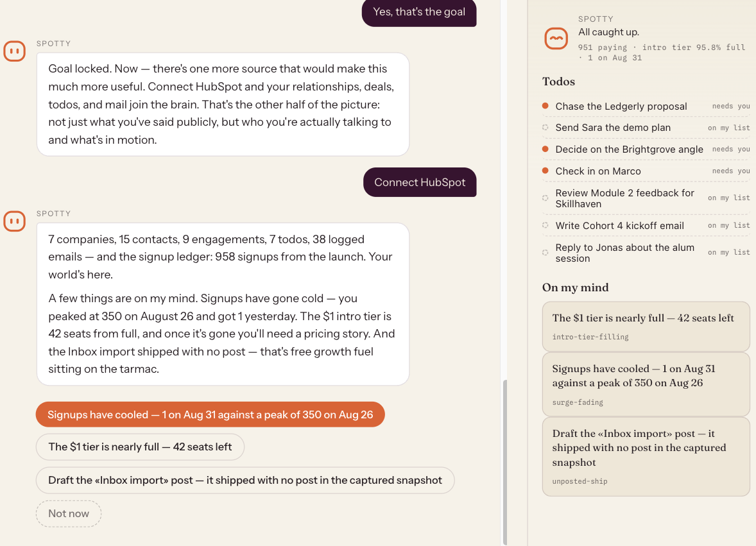Click the chat panel vertical scrollbar
This screenshot has width=756, height=546.
coord(505,462)
